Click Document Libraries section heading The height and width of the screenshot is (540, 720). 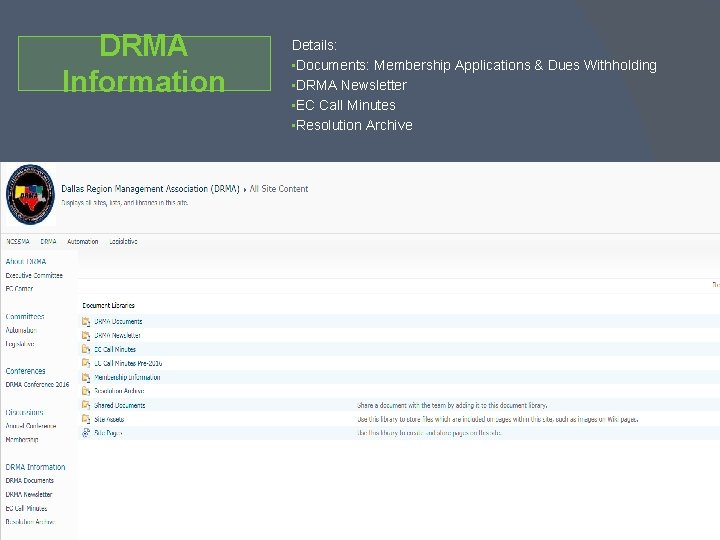tap(108, 305)
